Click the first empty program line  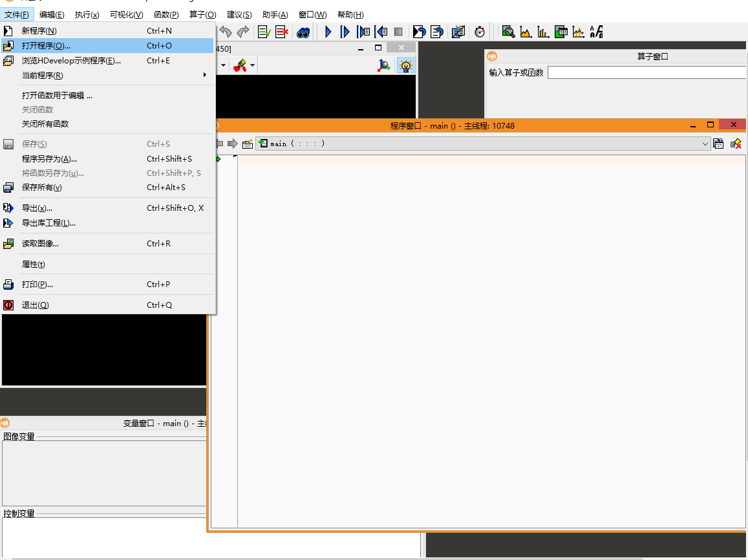pyautogui.click(x=491, y=160)
